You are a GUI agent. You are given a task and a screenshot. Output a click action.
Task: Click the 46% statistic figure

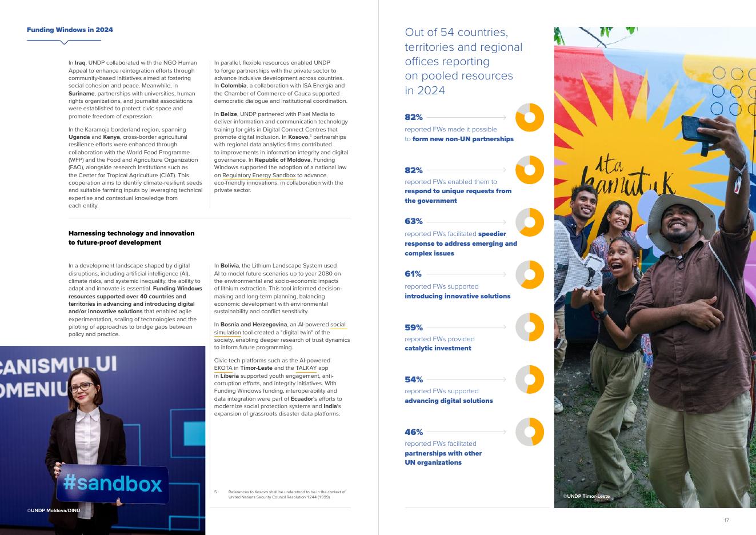tap(414, 432)
